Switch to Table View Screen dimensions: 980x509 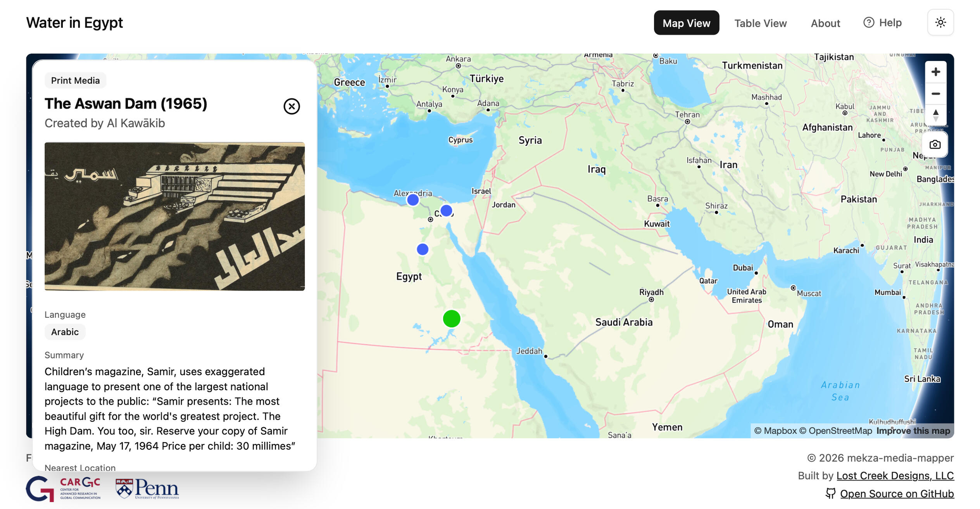tap(761, 23)
